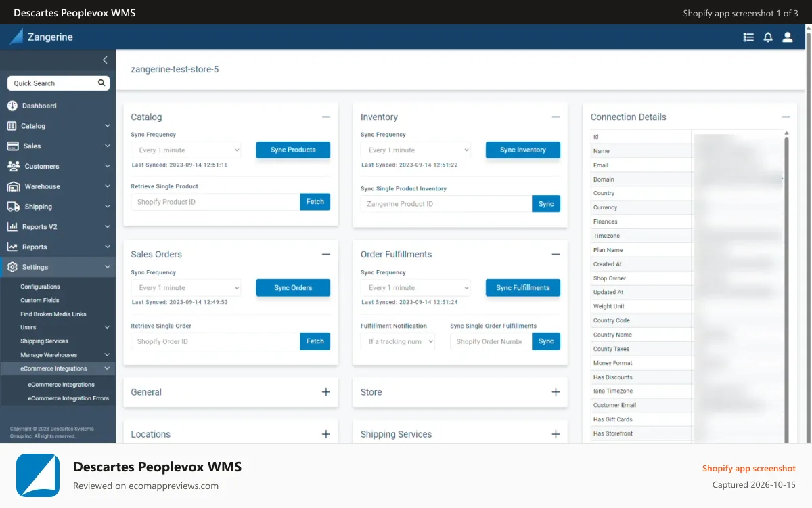Open Shipping Services in Settings submenu
812x508 pixels.
pyautogui.click(x=44, y=341)
